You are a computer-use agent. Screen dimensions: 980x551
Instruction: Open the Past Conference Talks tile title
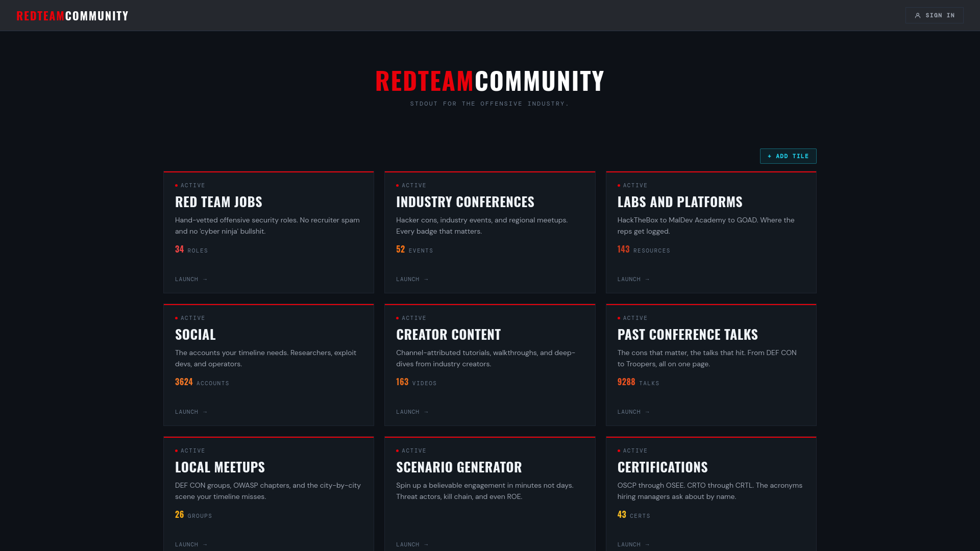[x=688, y=335]
